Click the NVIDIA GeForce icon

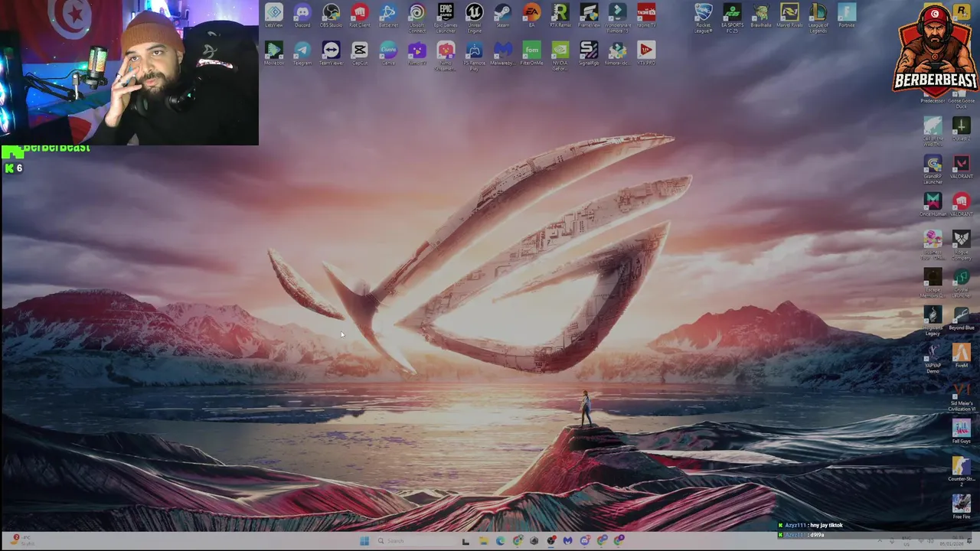(560, 56)
